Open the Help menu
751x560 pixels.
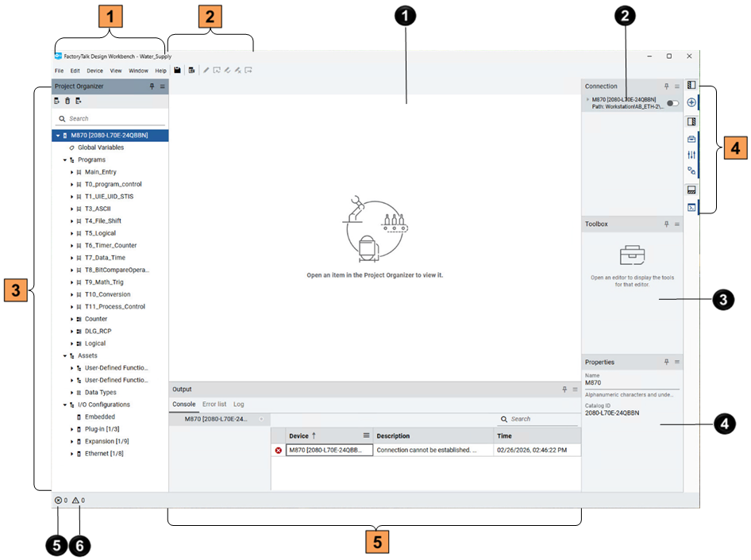click(x=160, y=71)
